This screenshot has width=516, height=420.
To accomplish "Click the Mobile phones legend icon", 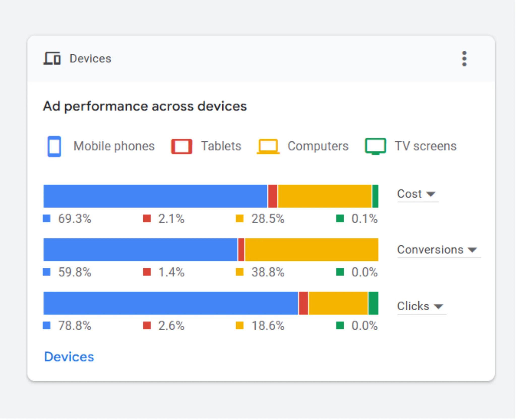I will 54,146.
